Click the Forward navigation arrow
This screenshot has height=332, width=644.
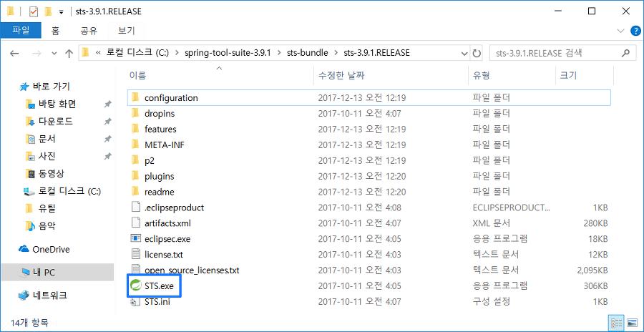[36, 54]
